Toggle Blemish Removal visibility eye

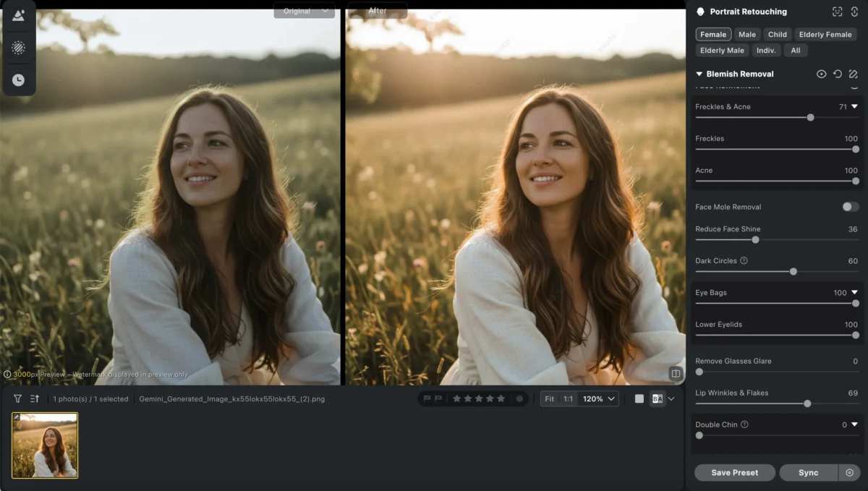(x=822, y=74)
